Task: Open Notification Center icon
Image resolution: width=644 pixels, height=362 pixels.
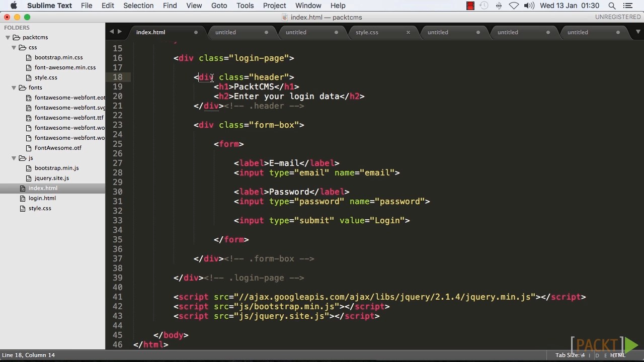Action: tap(627, 6)
